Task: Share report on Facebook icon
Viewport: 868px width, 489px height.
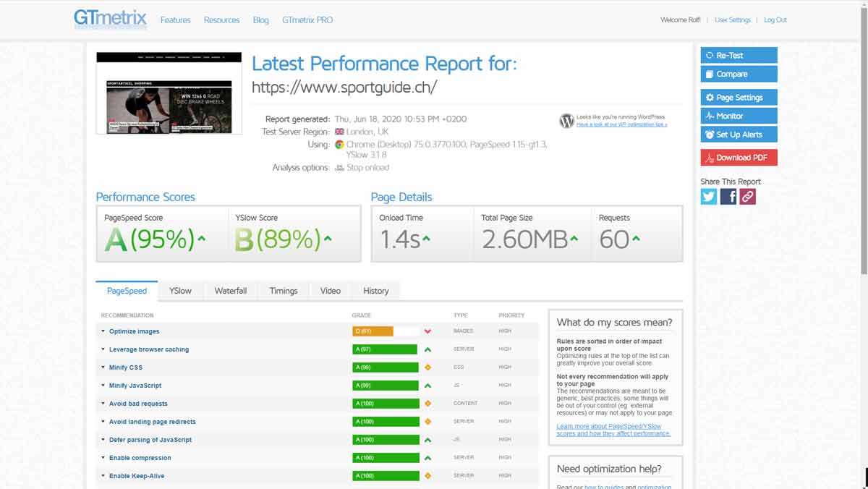Action: (x=728, y=196)
